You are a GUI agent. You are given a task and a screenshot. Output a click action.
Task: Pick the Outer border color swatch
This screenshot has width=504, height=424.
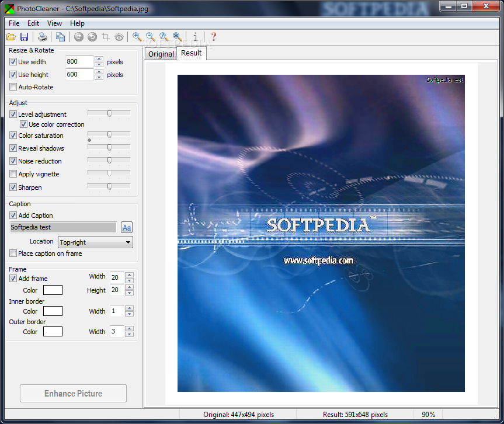click(53, 331)
